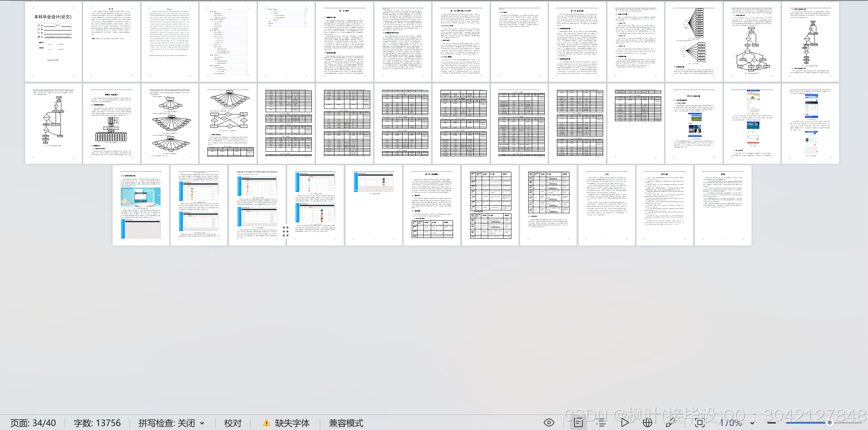Open the spell check dropdown arrow
The image size is (868, 430).
click(x=202, y=423)
